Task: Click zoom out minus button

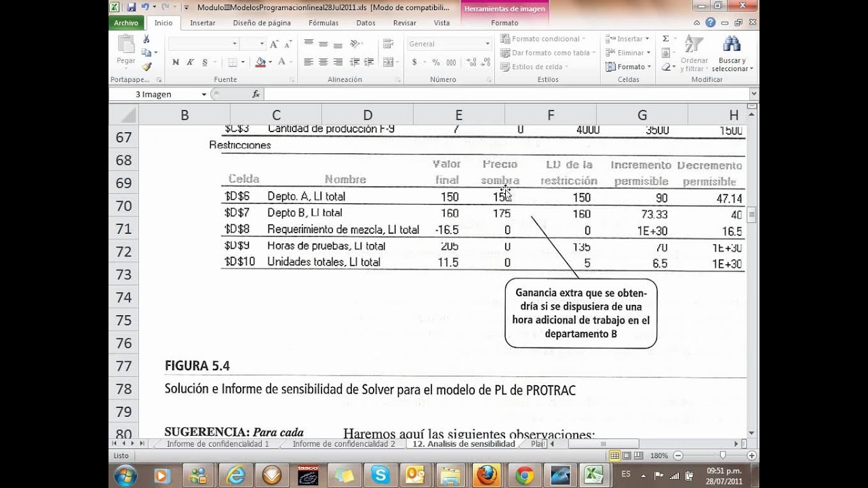Action: [677, 455]
